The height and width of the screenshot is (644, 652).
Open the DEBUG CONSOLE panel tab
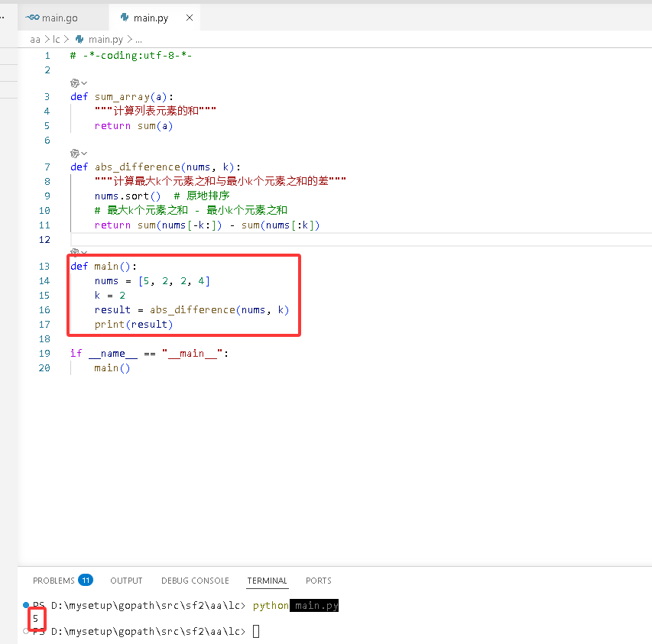pyautogui.click(x=195, y=581)
